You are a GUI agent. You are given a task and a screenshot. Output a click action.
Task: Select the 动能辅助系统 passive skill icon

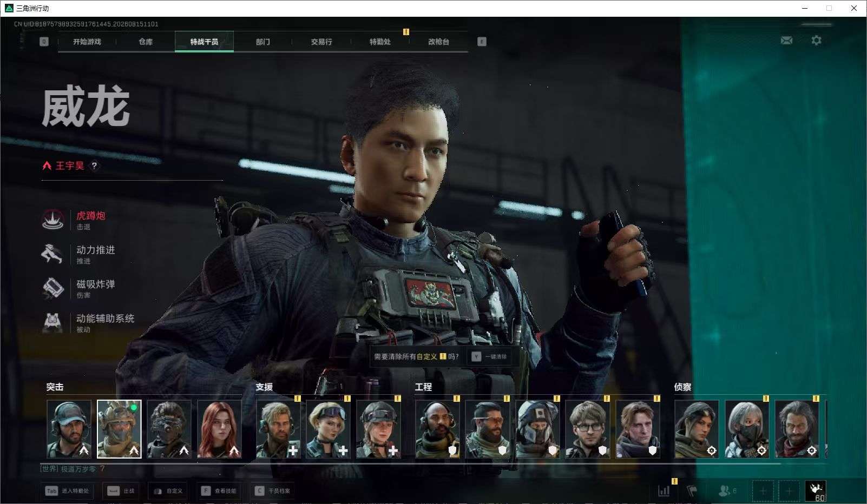point(53,322)
